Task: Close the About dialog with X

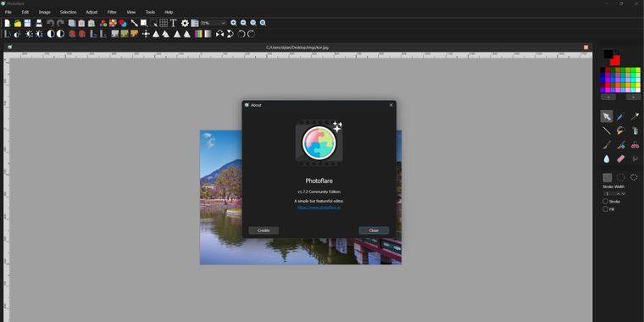Action: pyautogui.click(x=391, y=105)
